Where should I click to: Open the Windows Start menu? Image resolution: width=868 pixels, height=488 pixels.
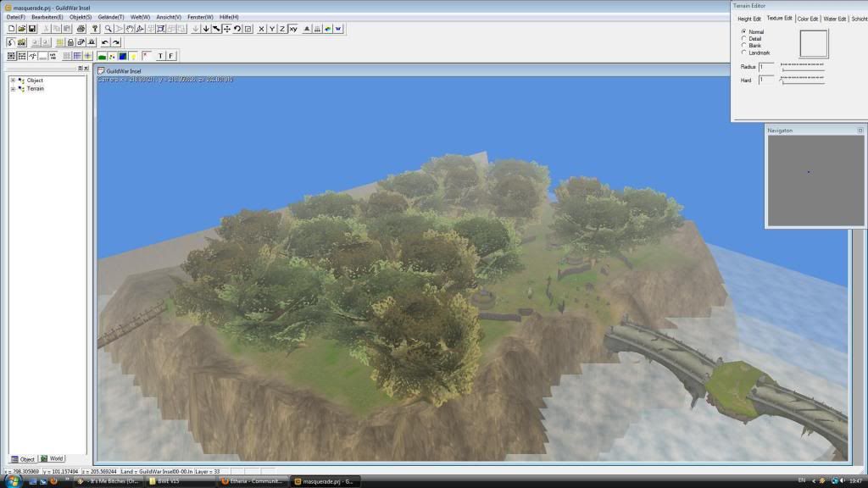point(12,481)
